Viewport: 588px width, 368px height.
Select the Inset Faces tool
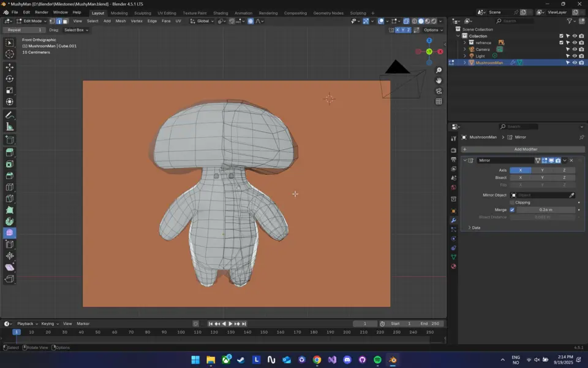click(x=10, y=164)
